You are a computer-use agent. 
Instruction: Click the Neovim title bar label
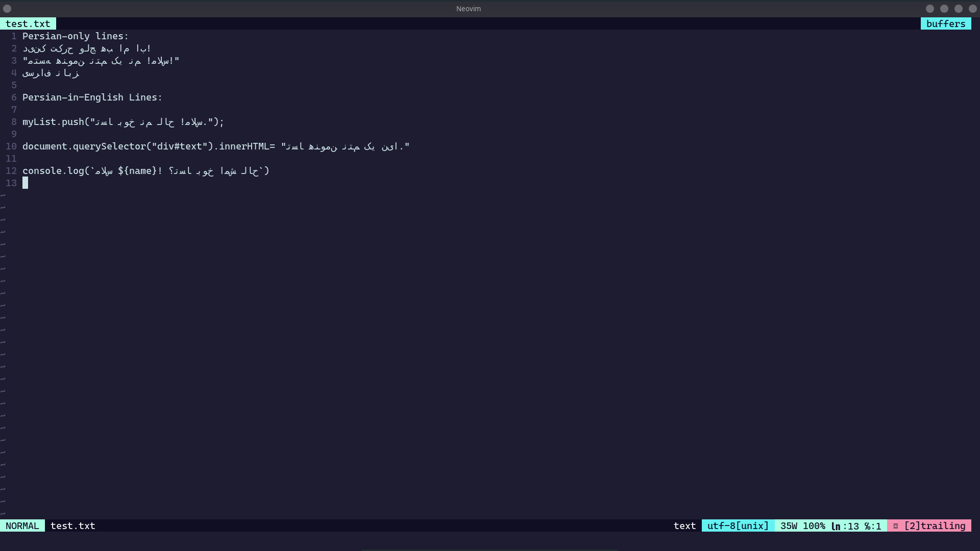[468, 8]
